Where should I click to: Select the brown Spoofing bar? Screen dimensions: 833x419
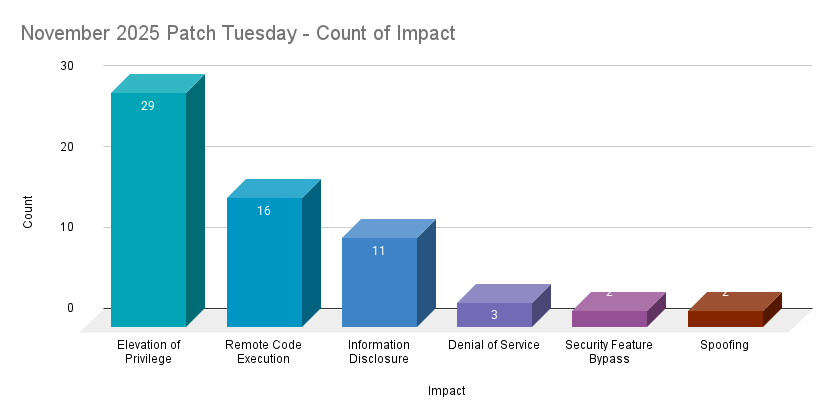pyautogui.click(x=725, y=319)
